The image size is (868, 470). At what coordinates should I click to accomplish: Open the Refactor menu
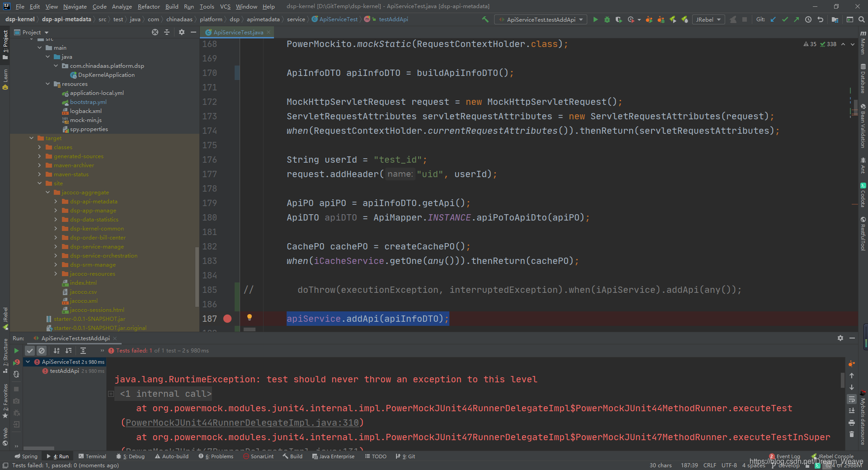(x=149, y=6)
